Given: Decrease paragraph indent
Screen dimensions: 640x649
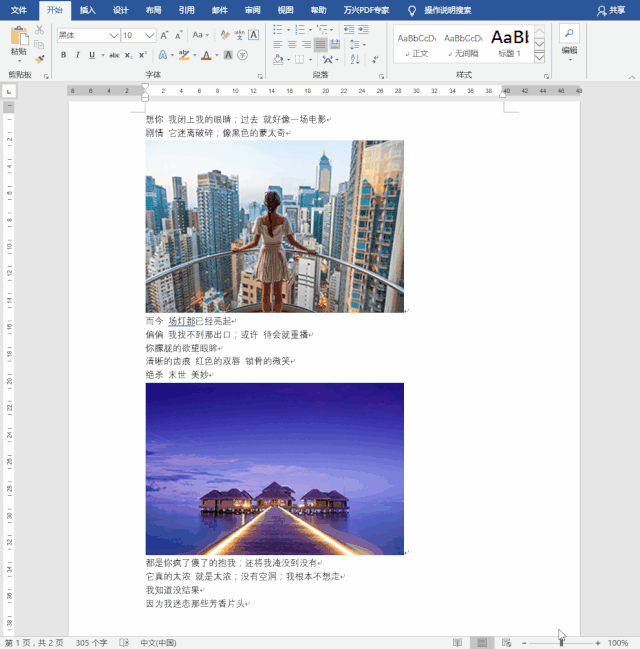Looking at the screenshot, I should tap(349, 29).
